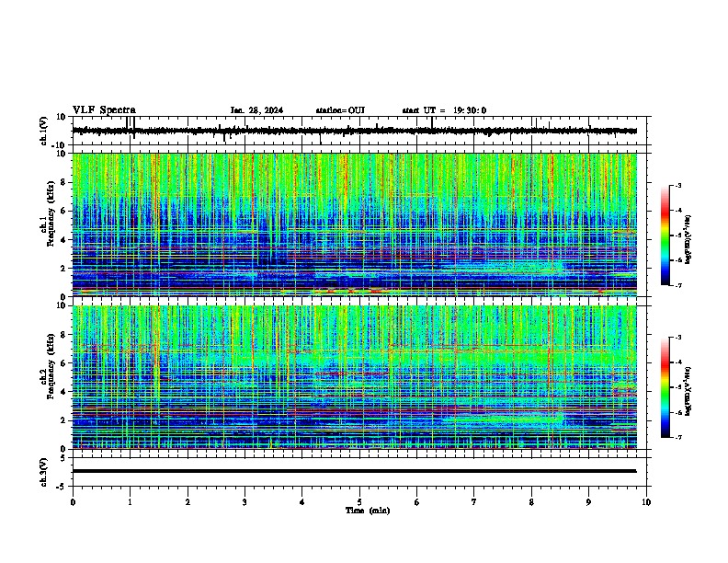Click the "ch.3(V)" axis label
The image size is (728, 563).
(44, 472)
